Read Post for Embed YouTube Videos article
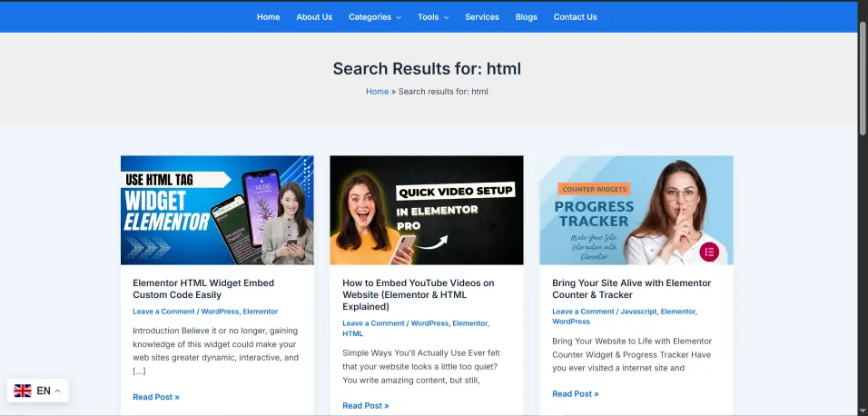This screenshot has width=868, height=416. click(365, 405)
